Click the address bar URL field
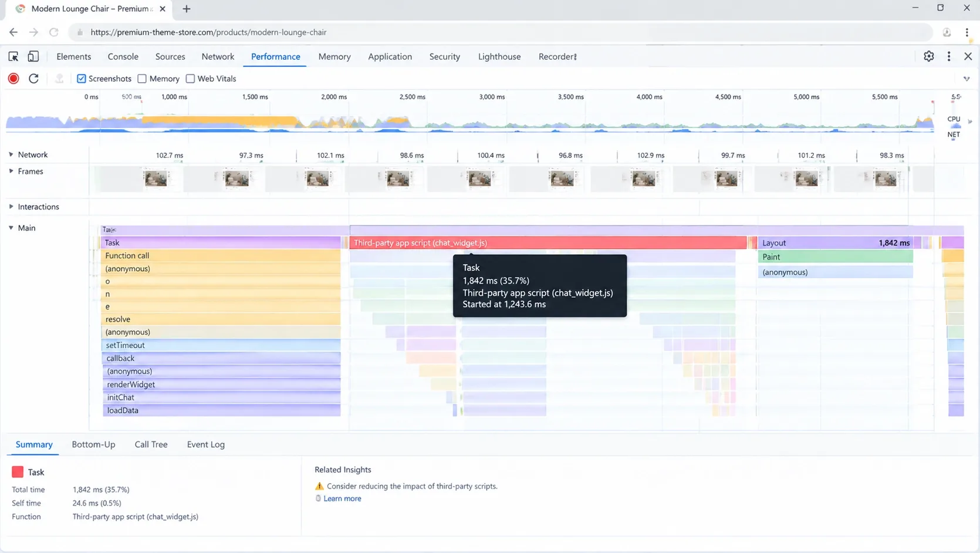The height and width of the screenshot is (553, 980). pyautogui.click(x=502, y=32)
